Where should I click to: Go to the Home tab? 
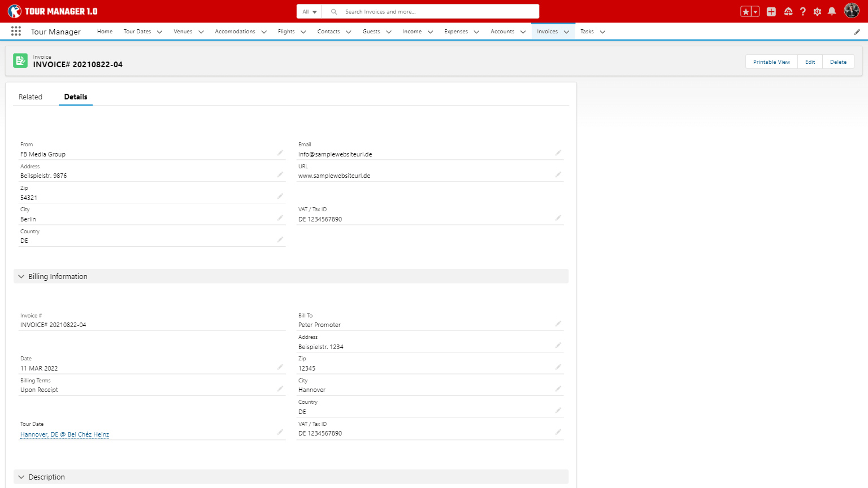click(105, 32)
